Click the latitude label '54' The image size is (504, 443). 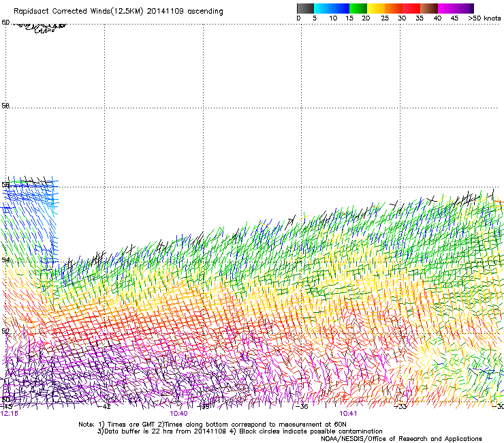tap(5, 260)
